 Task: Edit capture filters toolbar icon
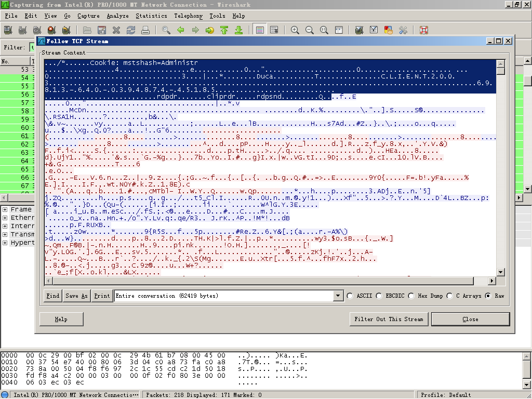click(x=359, y=30)
